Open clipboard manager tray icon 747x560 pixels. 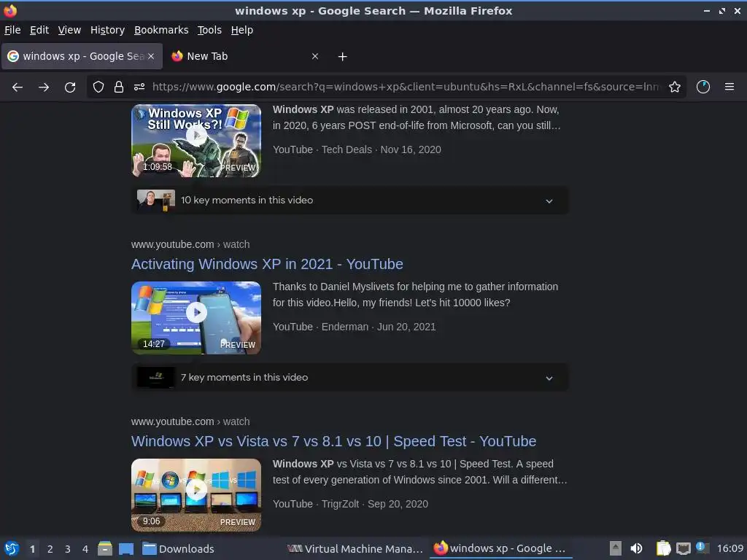click(663, 549)
